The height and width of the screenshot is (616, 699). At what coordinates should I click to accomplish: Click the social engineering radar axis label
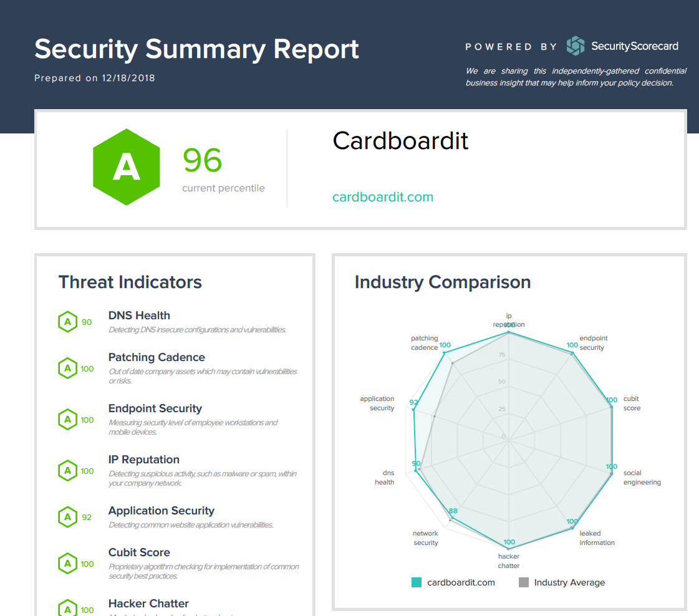(x=642, y=478)
